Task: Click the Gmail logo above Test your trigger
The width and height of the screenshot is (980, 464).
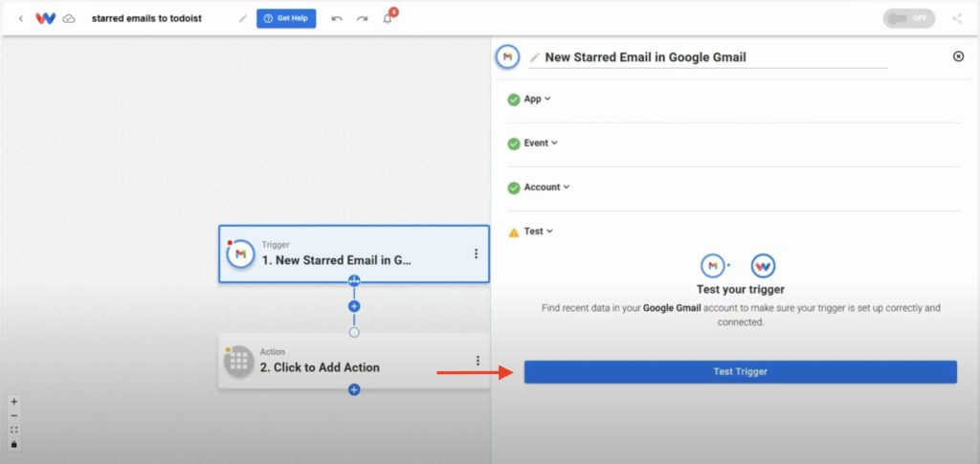Action: (713, 266)
